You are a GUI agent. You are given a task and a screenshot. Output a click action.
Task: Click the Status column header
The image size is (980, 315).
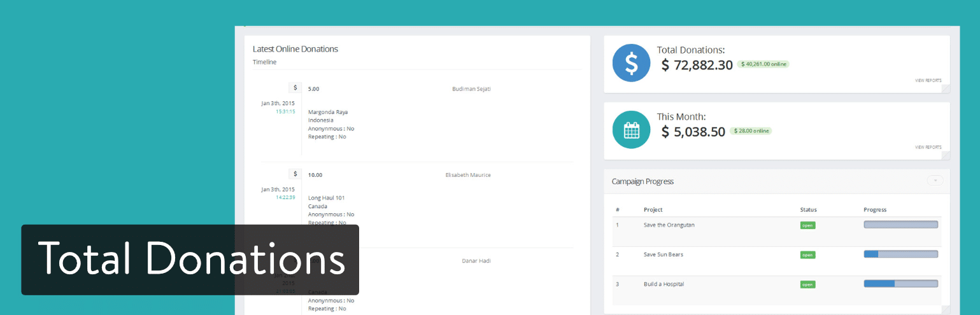[808, 210]
